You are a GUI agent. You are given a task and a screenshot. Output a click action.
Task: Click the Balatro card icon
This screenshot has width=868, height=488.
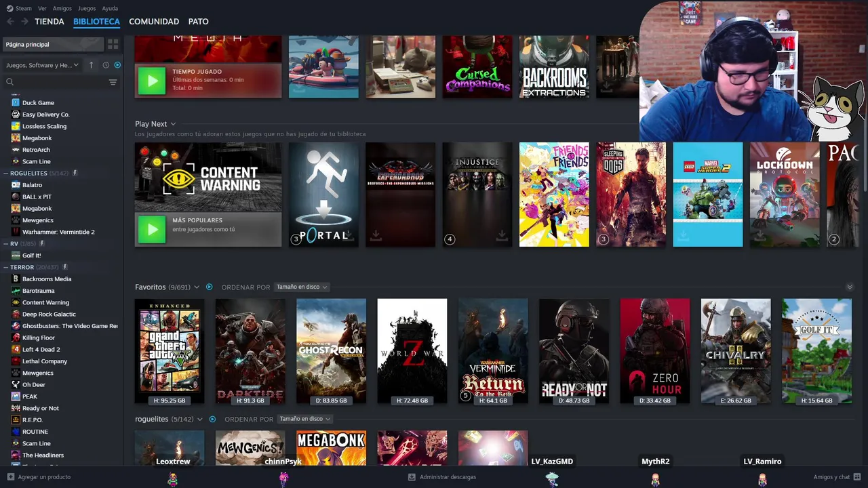click(x=16, y=185)
